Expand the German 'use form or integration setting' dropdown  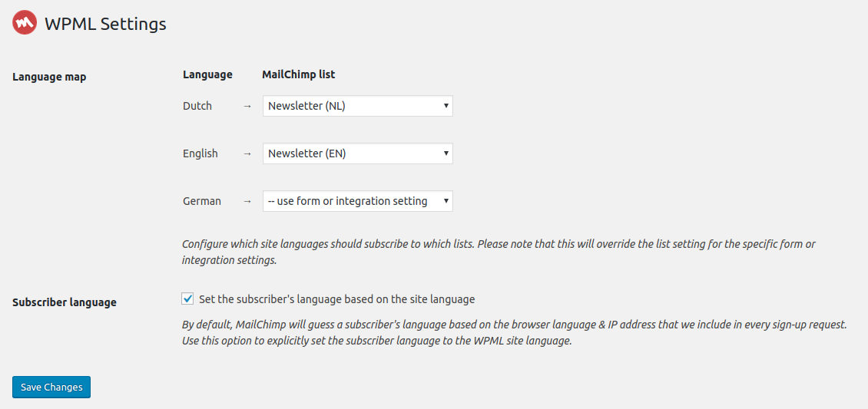click(358, 201)
